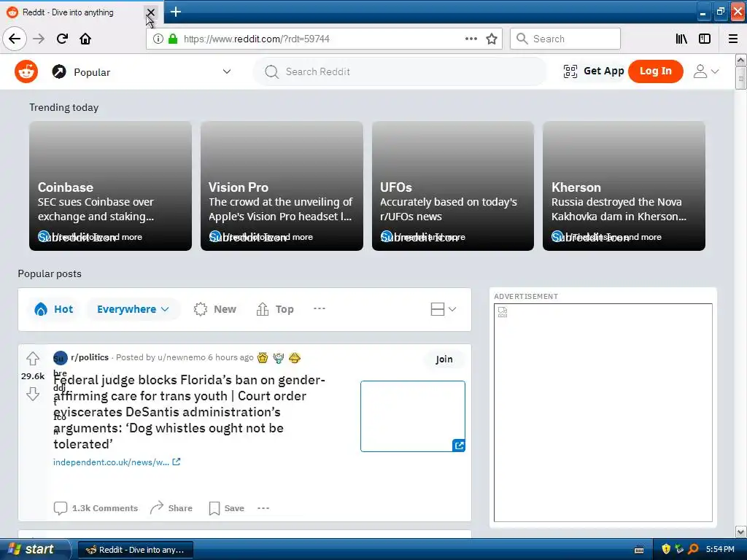
Task: Join the r/politics community
Action: point(444,359)
